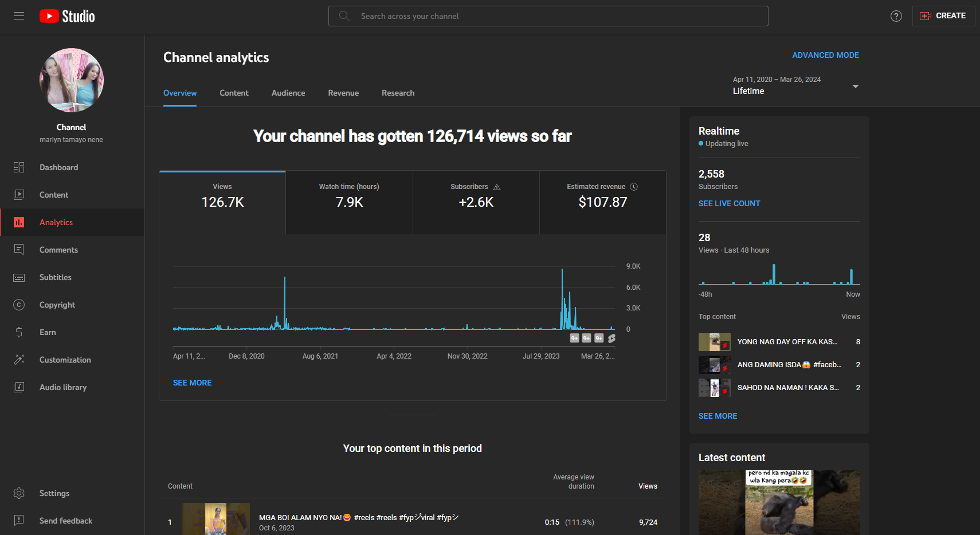Click SEE MORE below the views chart
Screen dimensions: 980x535
coord(192,383)
